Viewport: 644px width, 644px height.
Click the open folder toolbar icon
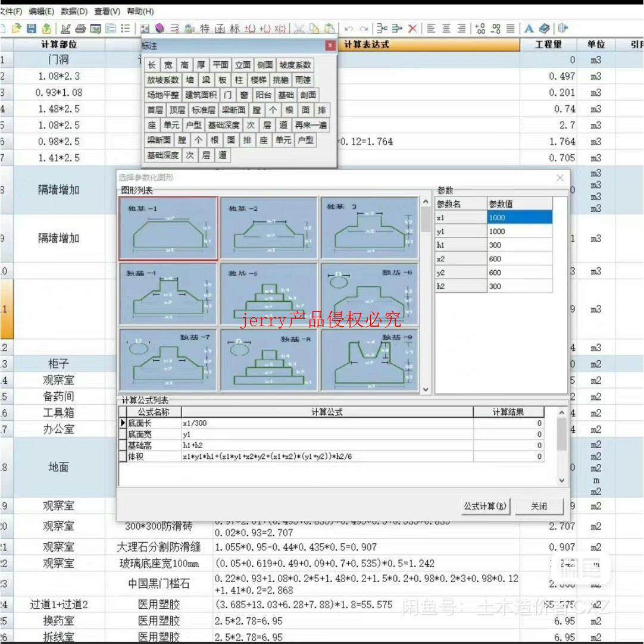click(x=17, y=29)
